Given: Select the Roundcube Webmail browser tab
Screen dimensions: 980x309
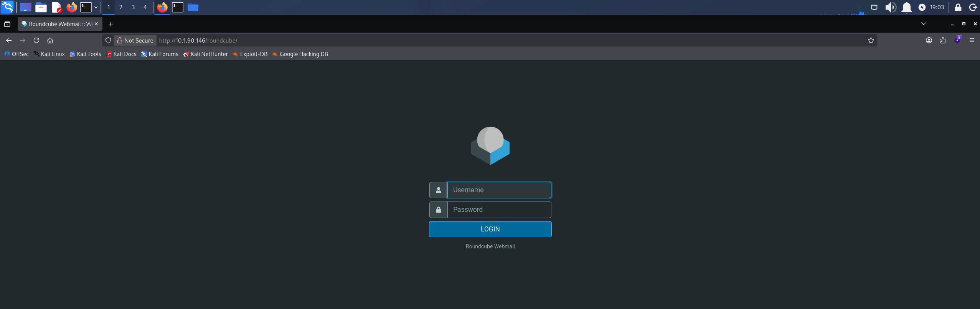Looking at the screenshot, I should [60, 24].
